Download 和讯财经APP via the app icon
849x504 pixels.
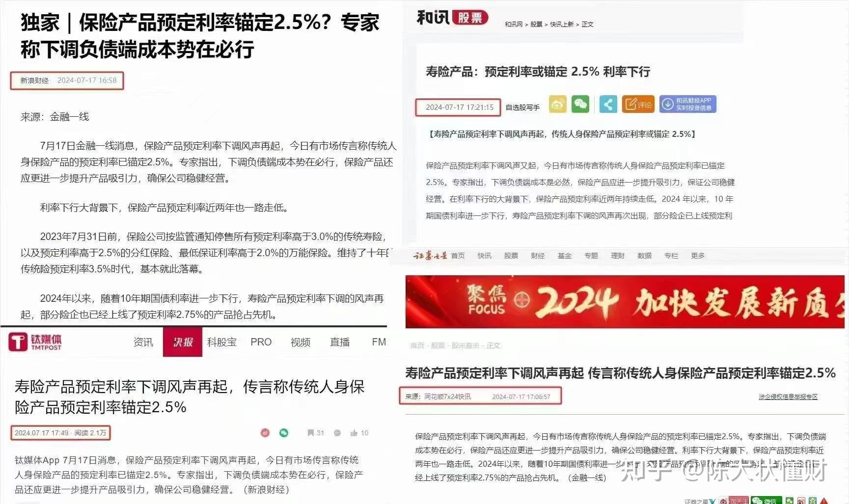[687, 104]
